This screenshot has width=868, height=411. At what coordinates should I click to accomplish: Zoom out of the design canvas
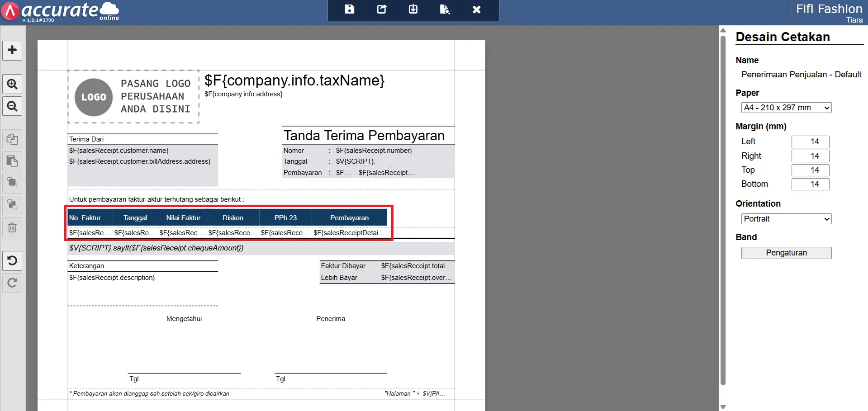(12, 106)
